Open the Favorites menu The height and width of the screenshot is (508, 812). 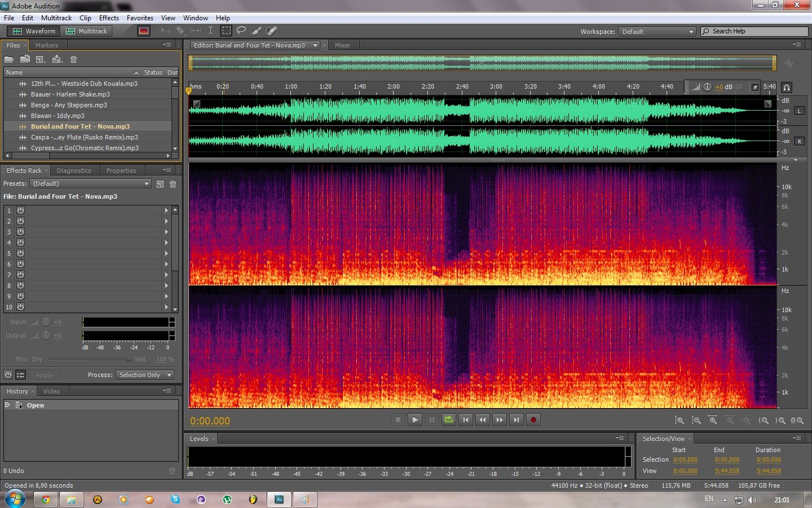coord(140,18)
